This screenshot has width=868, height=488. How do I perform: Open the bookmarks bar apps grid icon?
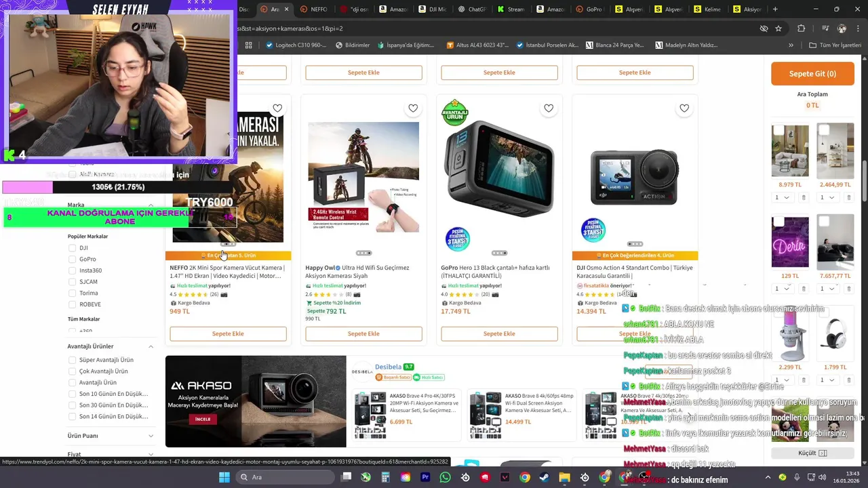point(249,45)
